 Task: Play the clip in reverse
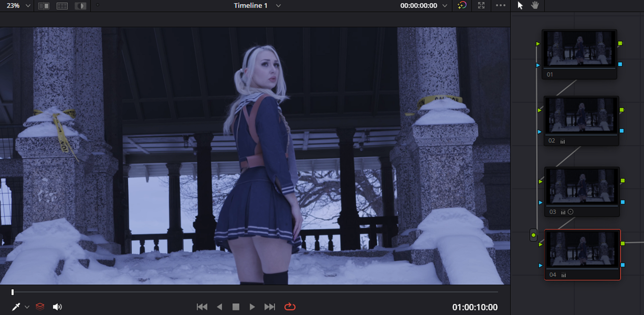219,306
